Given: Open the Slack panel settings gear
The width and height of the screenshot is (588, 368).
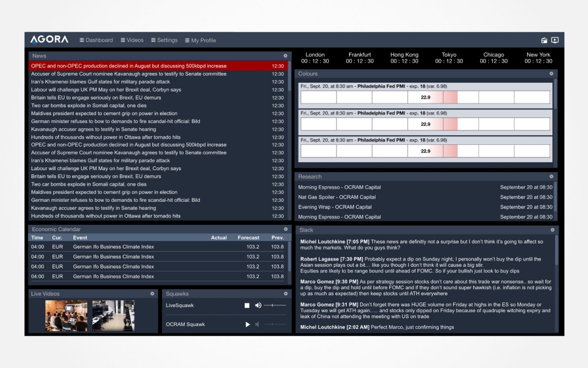Looking at the screenshot, I should pos(552,230).
